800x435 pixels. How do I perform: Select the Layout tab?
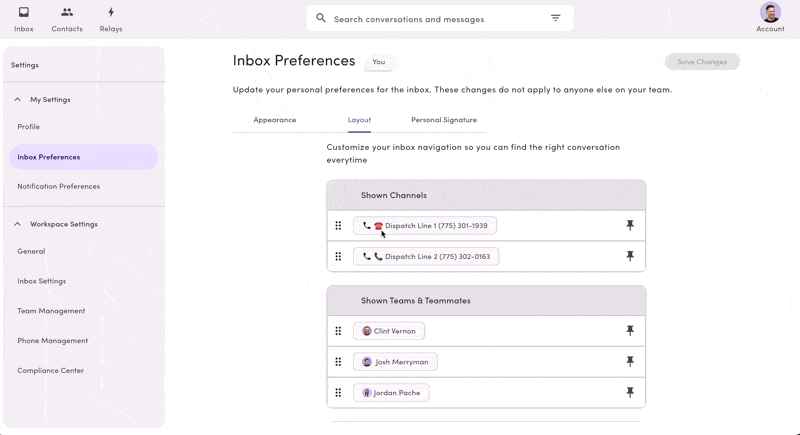click(359, 120)
